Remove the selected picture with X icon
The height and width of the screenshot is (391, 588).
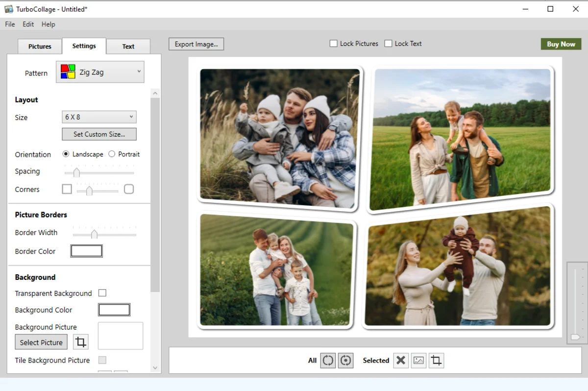401,361
